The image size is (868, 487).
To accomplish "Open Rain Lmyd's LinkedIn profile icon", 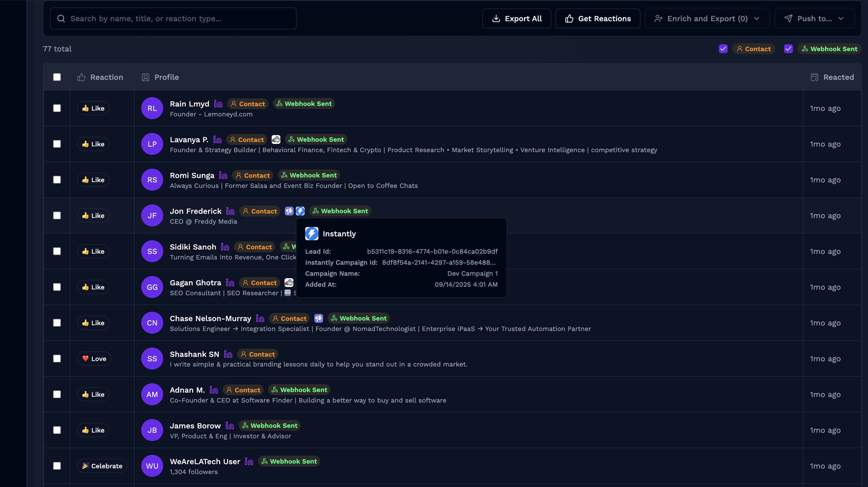I will click(218, 104).
